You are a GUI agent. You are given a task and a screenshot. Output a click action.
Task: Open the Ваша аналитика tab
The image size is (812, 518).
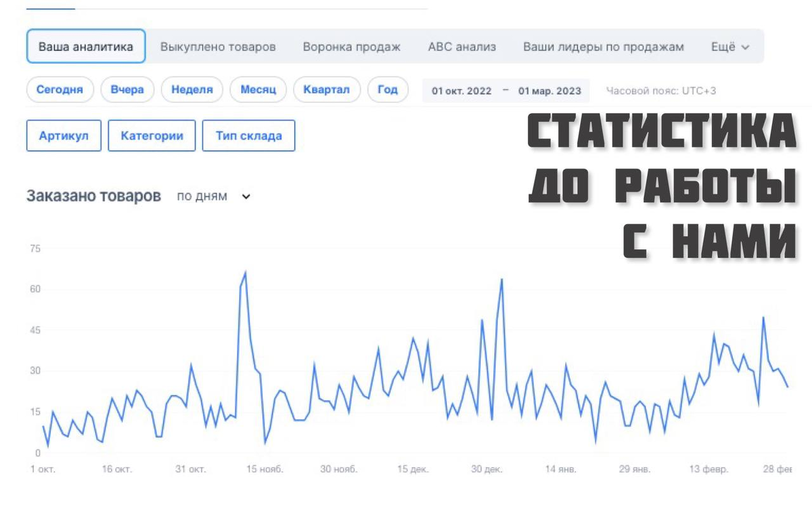pos(86,47)
